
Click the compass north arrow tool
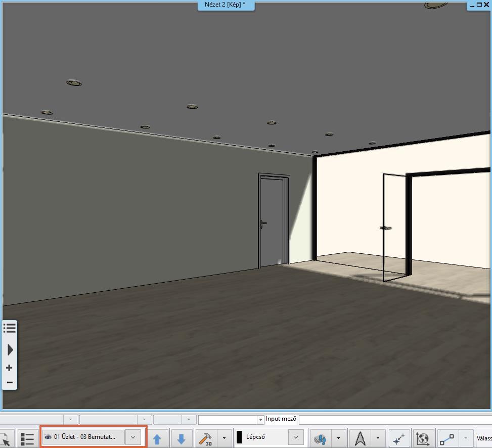360,438
